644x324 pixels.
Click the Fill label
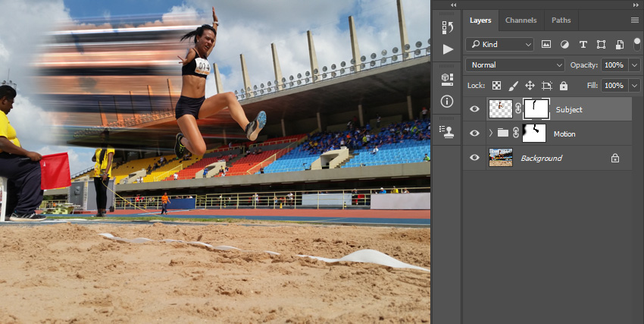(x=592, y=86)
